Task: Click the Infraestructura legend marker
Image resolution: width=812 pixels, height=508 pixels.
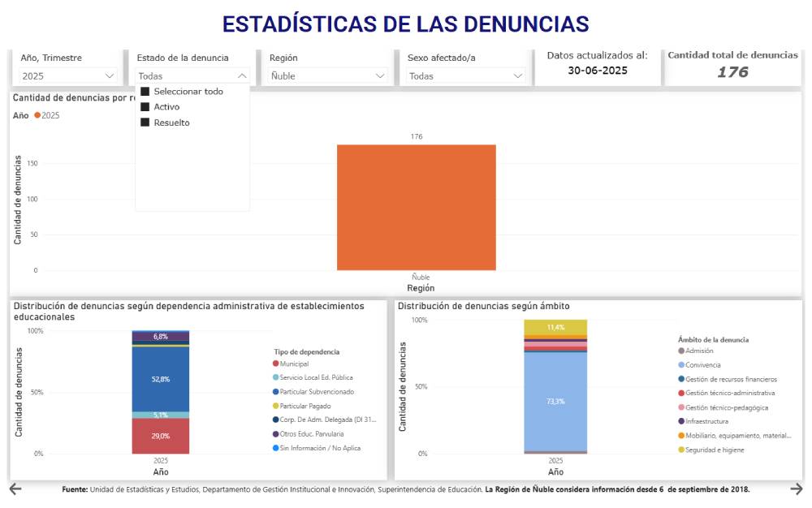Action: [680, 421]
